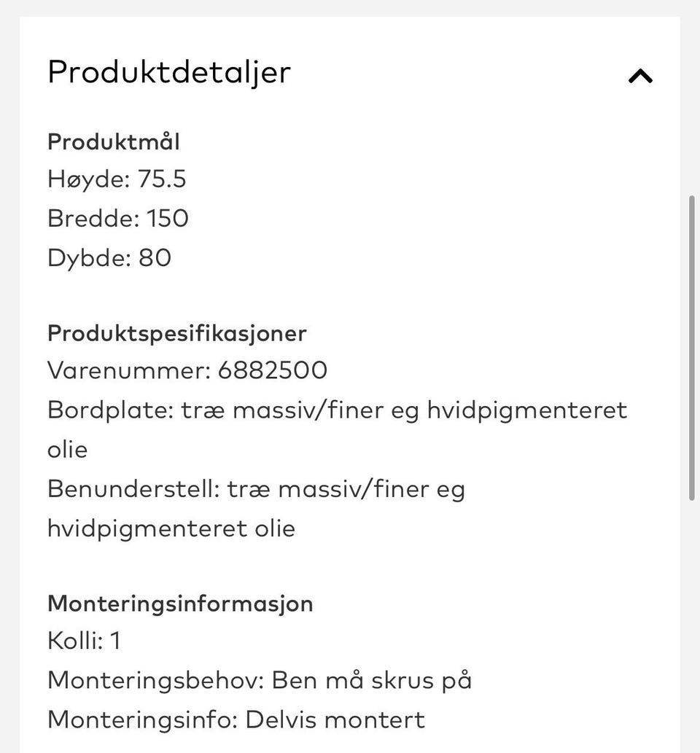700x753 pixels.
Task: Select the Monteringsinformasjon subheading
Action: pos(180,604)
